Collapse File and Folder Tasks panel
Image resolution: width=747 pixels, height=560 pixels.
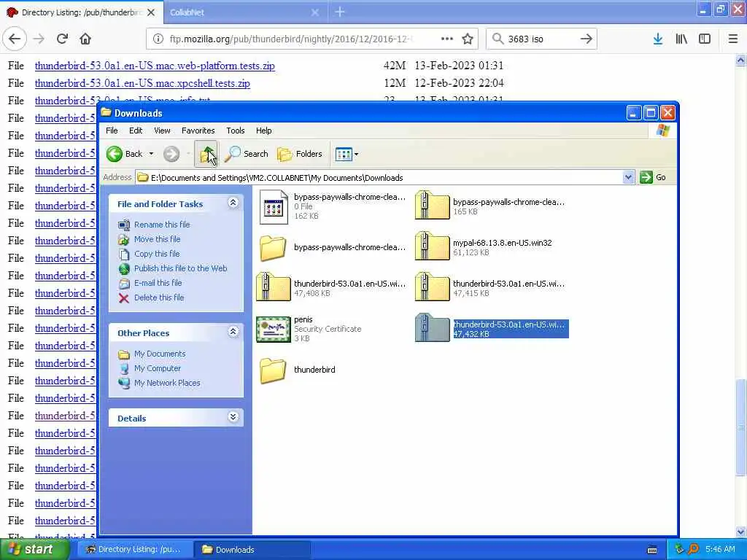(233, 203)
